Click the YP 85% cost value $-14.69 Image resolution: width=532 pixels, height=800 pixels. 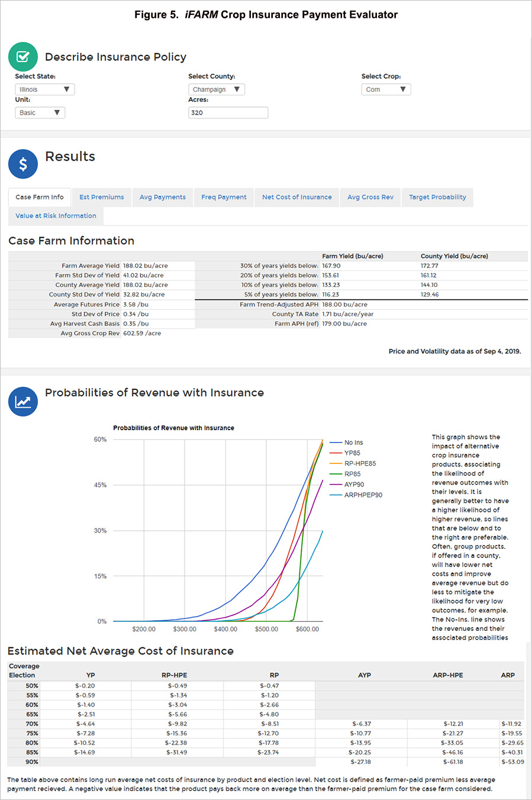(x=85, y=752)
